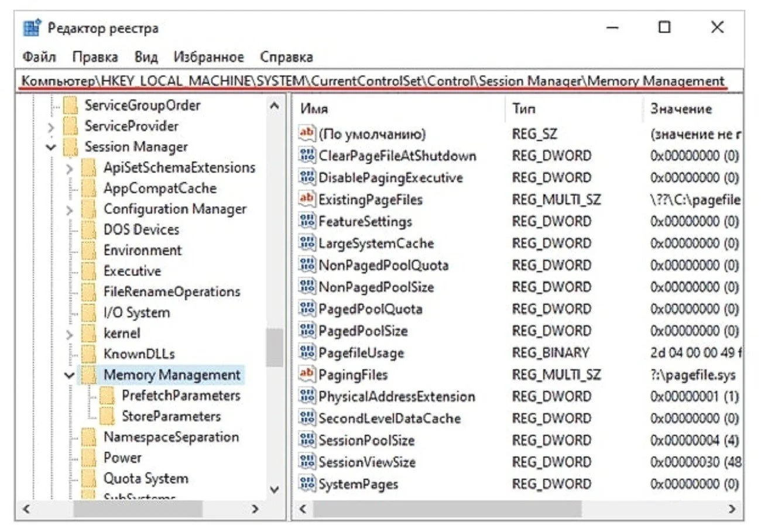Click the PrefetchParameters folder icon
This screenshot has height=532, width=761.
pos(107,396)
